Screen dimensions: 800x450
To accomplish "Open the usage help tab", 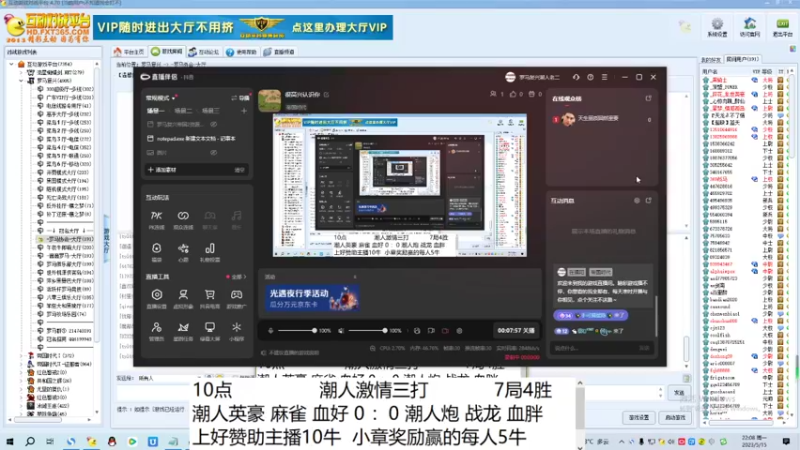I will tap(241, 52).
